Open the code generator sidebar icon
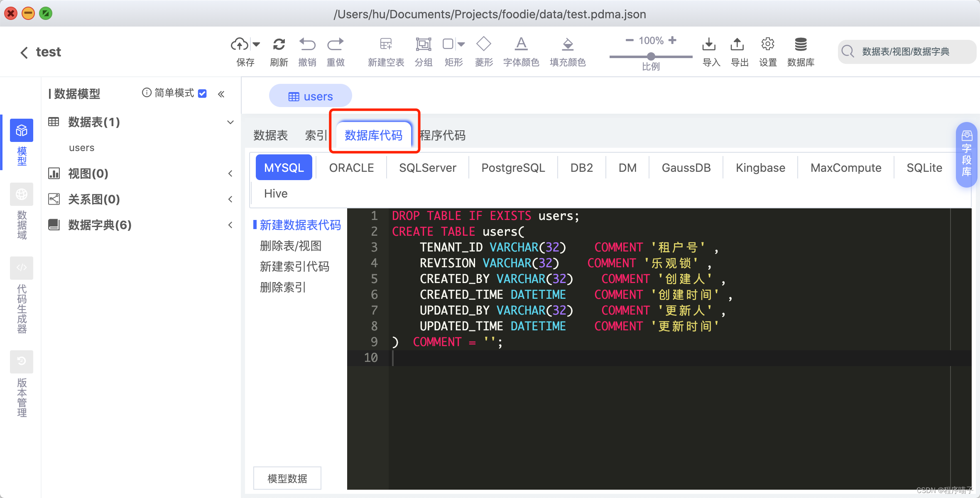Image resolution: width=980 pixels, height=498 pixels. click(x=22, y=268)
